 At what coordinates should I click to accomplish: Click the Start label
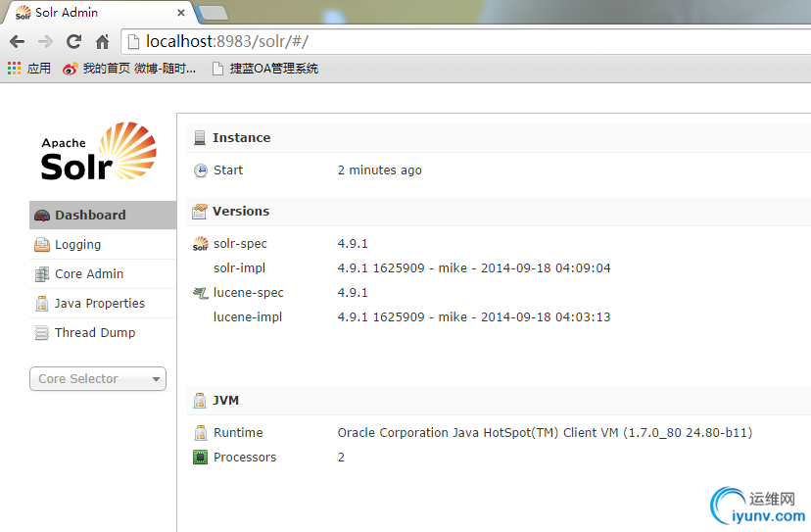tap(228, 170)
